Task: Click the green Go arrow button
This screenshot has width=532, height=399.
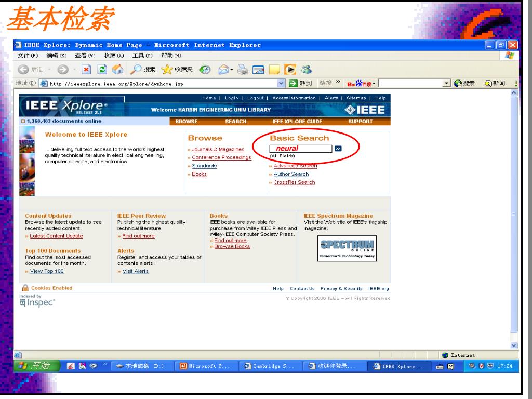Action: pos(293,83)
